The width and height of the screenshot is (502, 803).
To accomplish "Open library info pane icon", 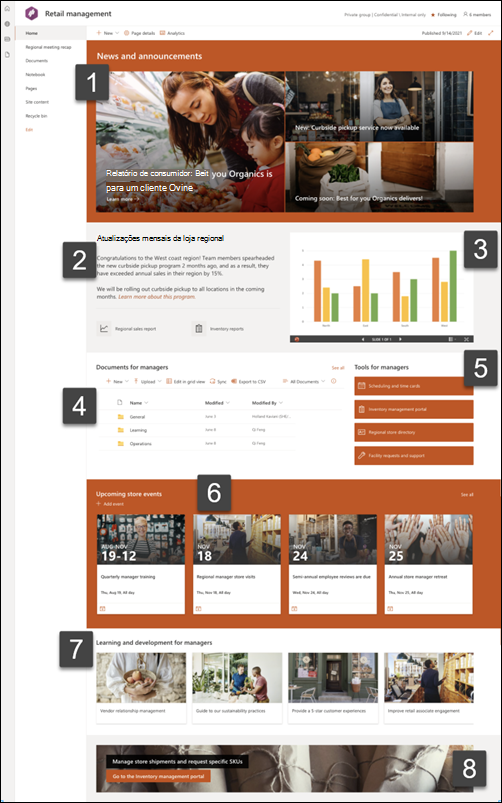I will click(x=333, y=381).
